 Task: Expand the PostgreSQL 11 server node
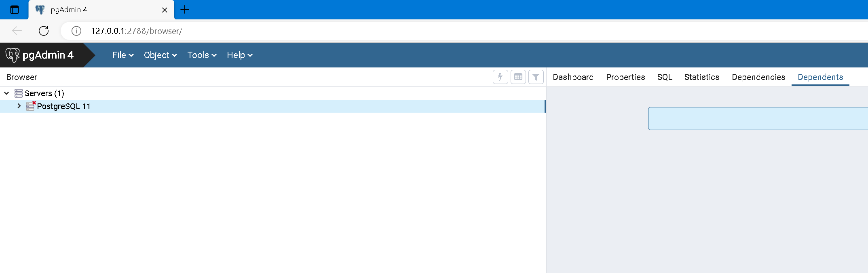pyautogui.click(x=19, y=106)
